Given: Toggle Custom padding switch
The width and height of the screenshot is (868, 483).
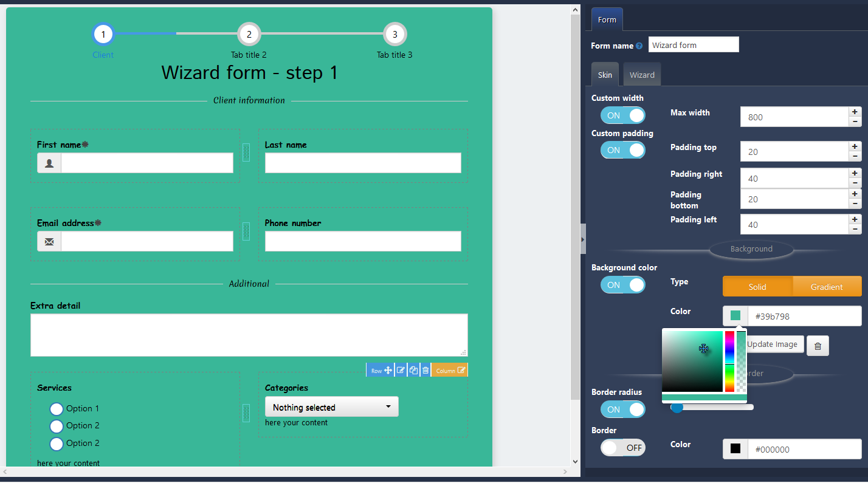Looking at the screenshot, I should [623, 150].
